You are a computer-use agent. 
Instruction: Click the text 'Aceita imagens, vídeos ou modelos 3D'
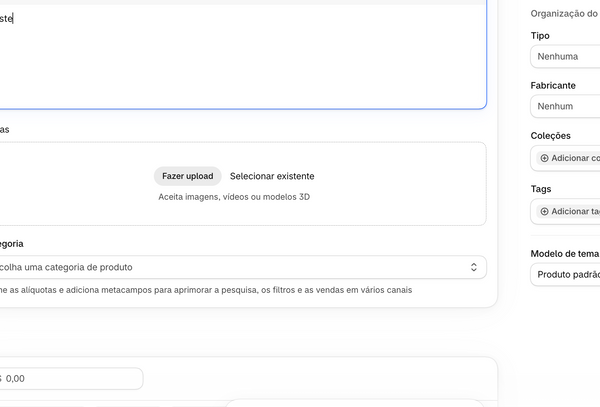click(x=234, y=197)
